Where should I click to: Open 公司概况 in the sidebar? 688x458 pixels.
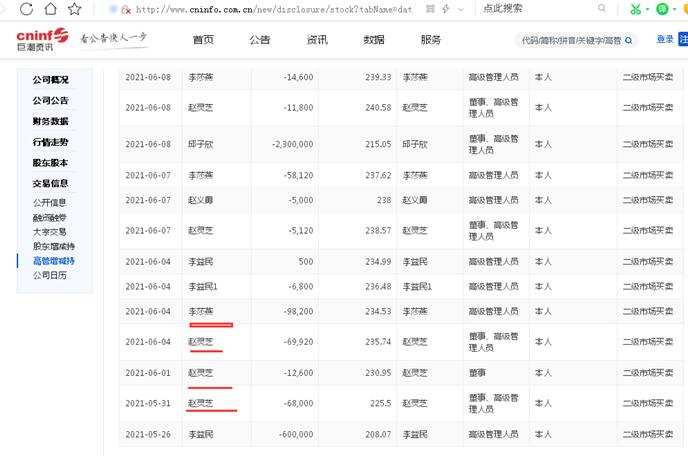click(50, 80)
